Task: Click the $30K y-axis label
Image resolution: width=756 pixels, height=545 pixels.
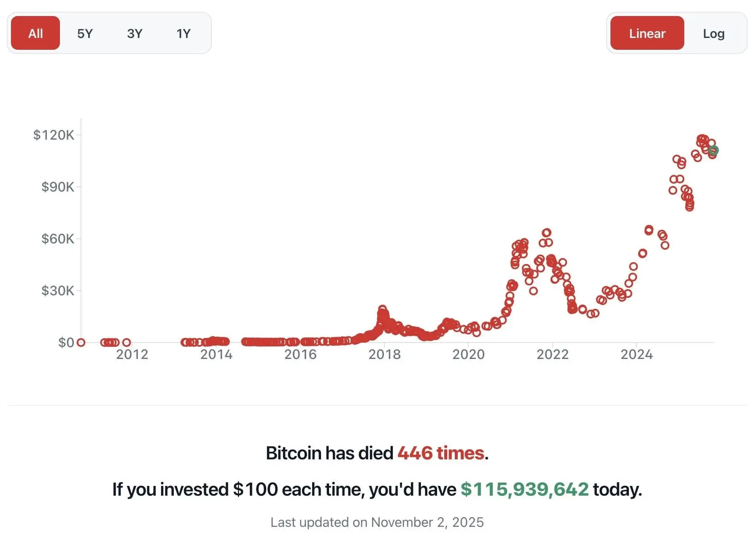Action: 57,291
